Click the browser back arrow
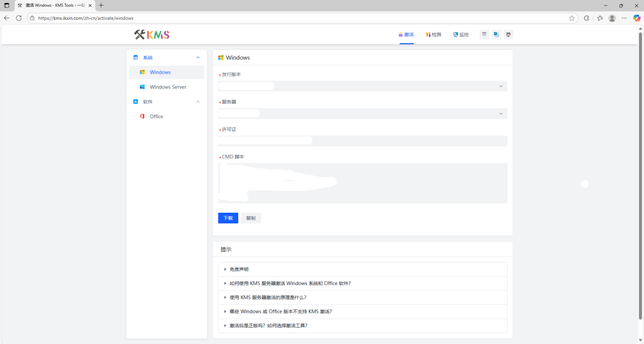The image size is (644, 344). click(x=7, y=18)
